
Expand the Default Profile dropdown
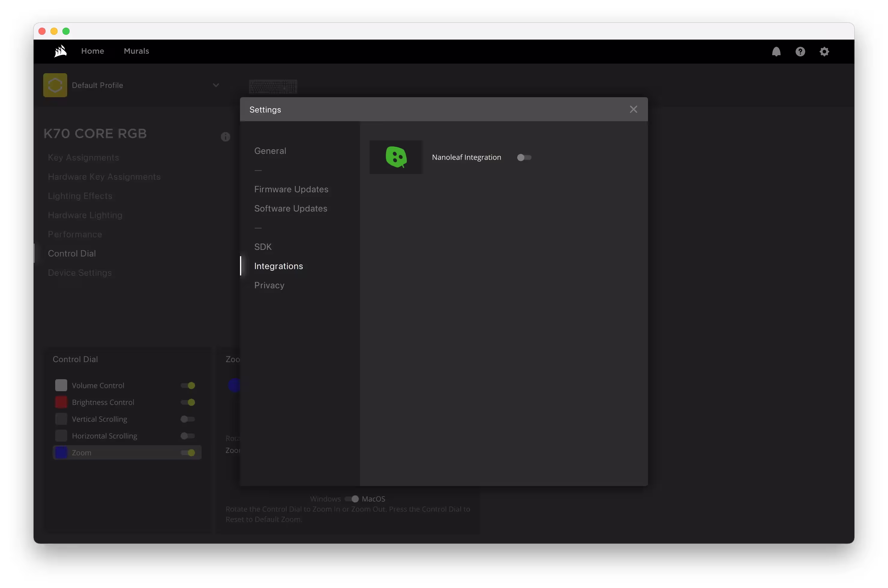tap(216, 85)
